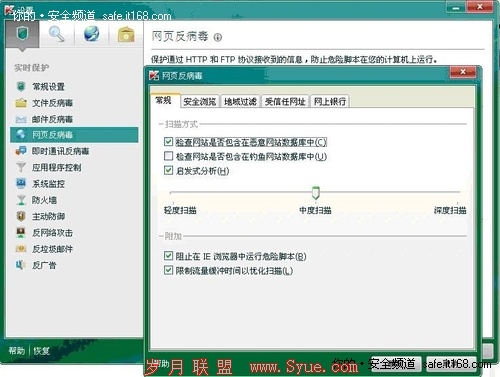Click the info icon beside 网页反病毒 heading
The width and height of the screenshot is (500, 377).
(218, 37)
